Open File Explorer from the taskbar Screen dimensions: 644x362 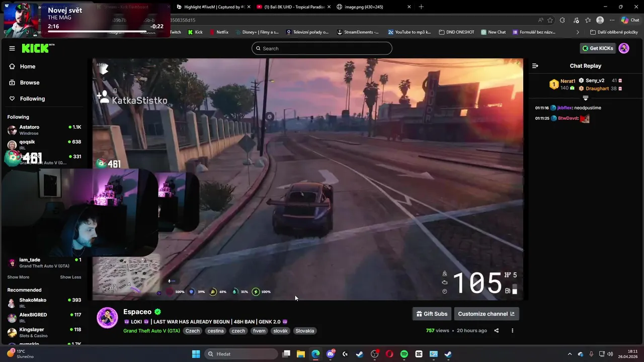[301, 354]
